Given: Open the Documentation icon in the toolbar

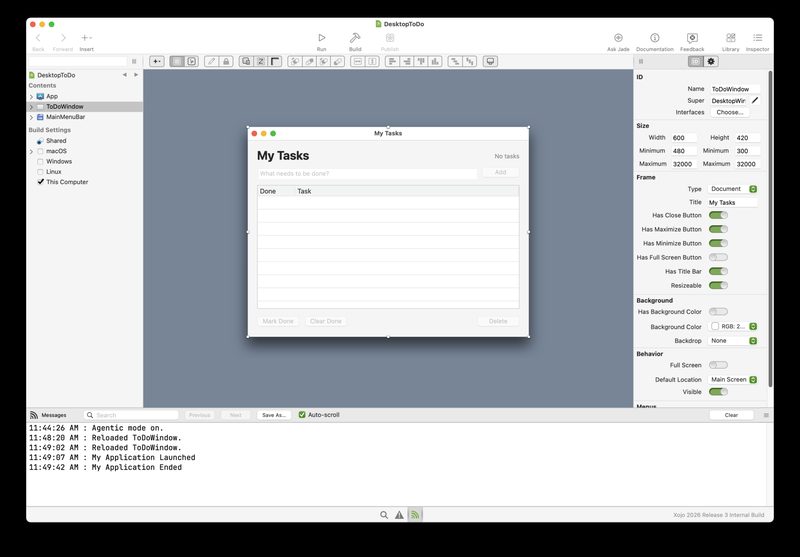Looking at the screenshot, I should point(655,38).
